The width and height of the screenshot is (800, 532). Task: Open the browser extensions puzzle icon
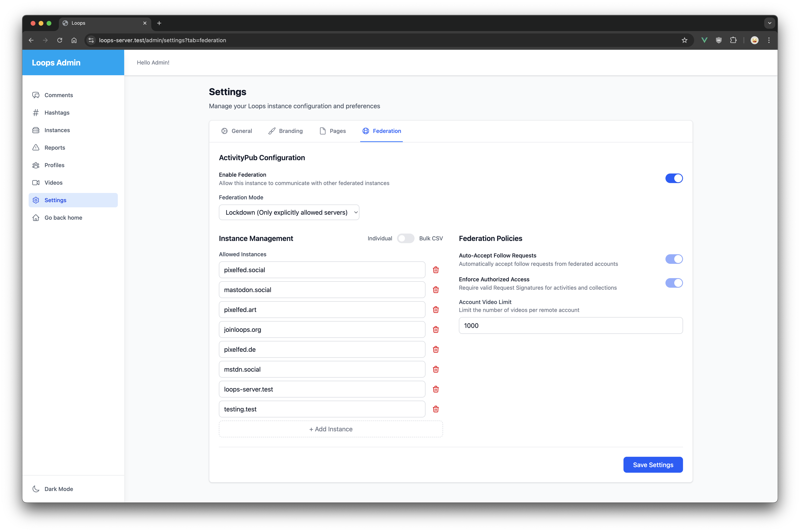click(x=733, y=40)
